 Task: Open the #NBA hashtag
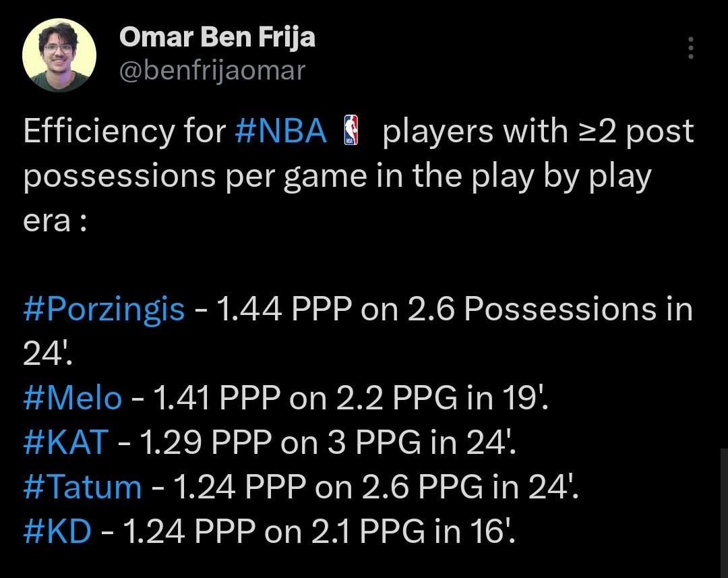tap(280, 131)
